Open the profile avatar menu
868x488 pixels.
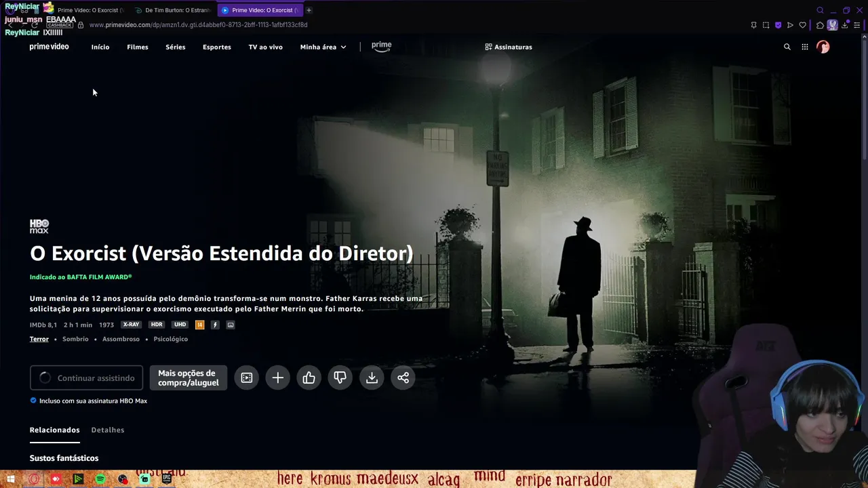click(823, 47)
